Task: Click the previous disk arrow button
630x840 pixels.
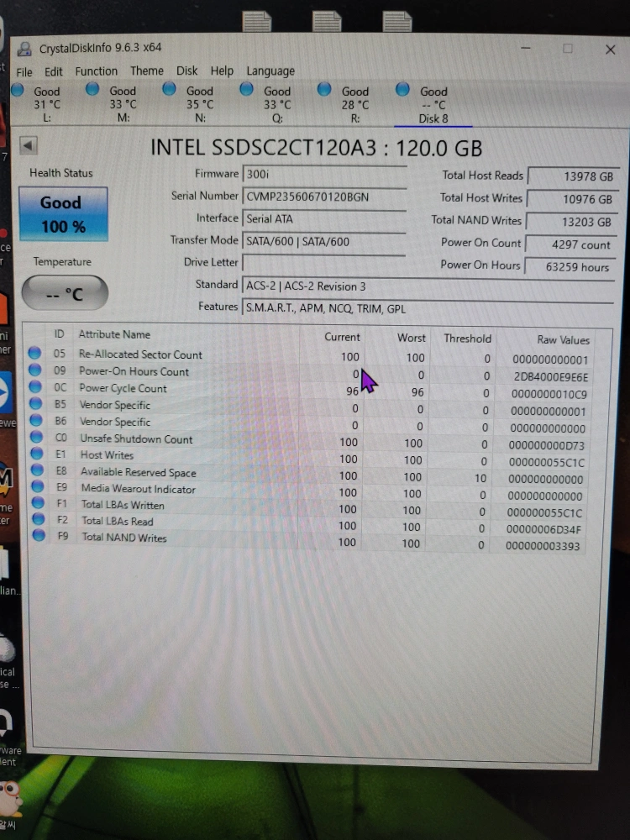Action: click(x=29, y=146)
